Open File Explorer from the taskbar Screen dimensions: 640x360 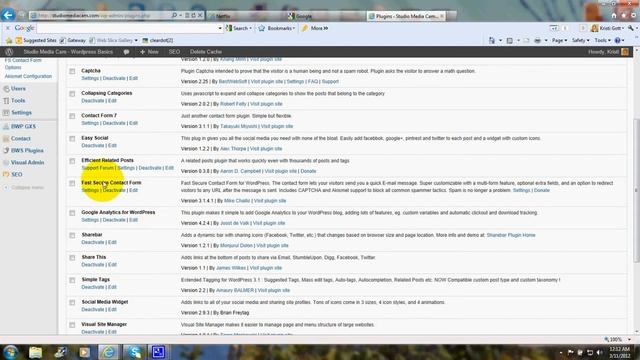point(36,352)
